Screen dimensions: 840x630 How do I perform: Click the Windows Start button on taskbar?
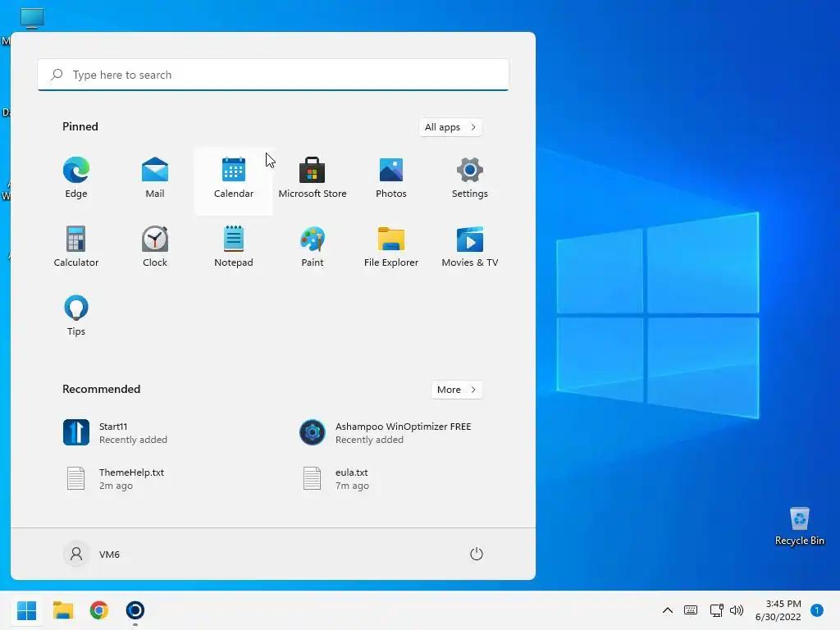click(26, 610)
